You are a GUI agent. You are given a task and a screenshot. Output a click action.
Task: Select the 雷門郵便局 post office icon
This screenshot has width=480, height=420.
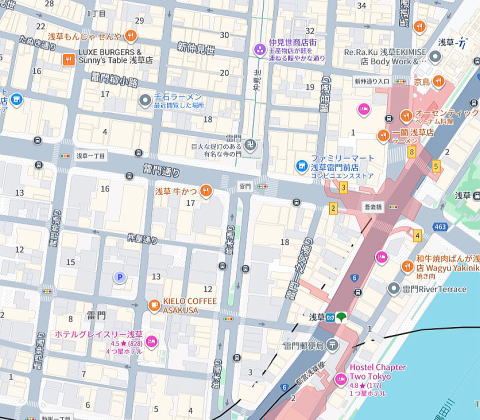click(332, 345)
